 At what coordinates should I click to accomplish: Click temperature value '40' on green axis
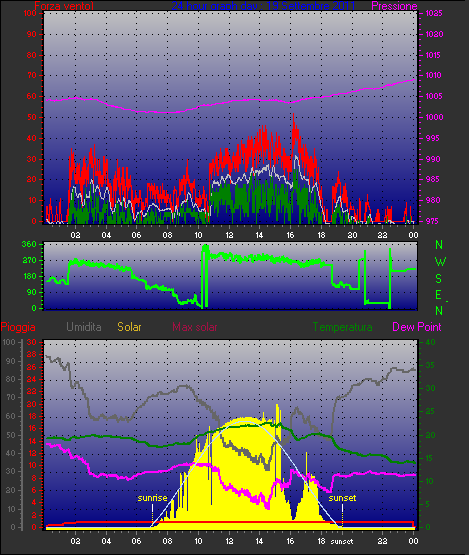click(x=430, y=342)
